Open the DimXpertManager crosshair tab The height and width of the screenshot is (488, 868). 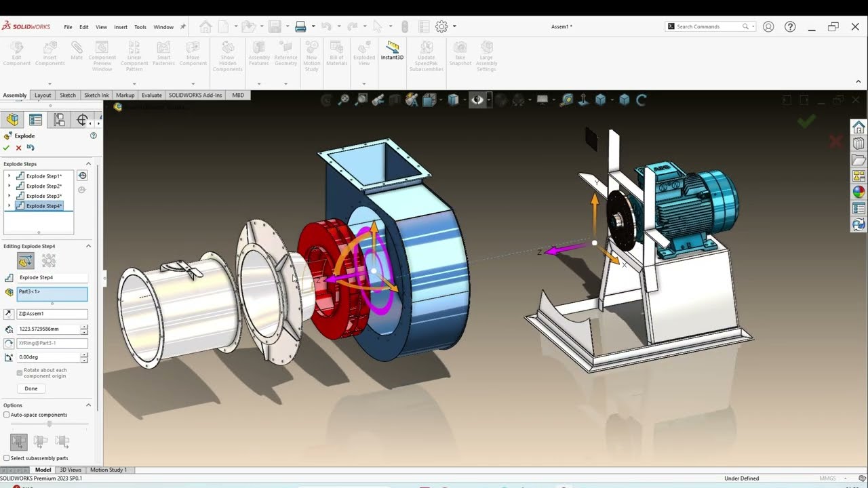click(82, 120)
